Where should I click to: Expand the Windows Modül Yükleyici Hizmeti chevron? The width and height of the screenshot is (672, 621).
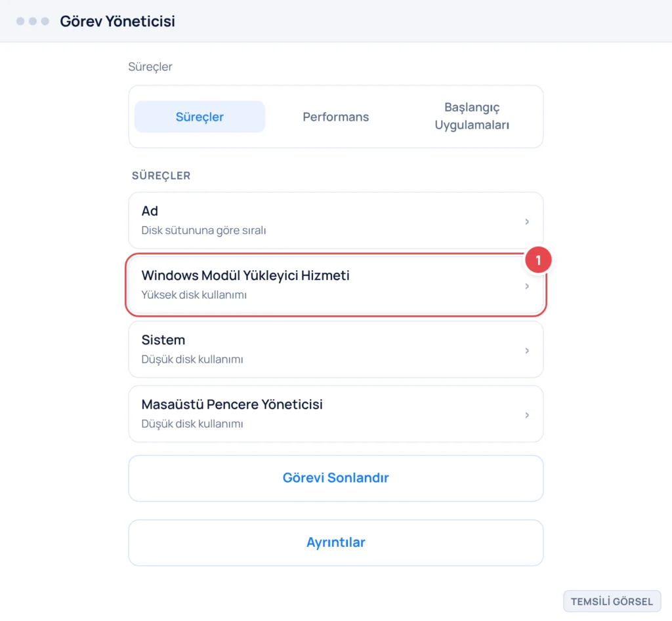527,286
